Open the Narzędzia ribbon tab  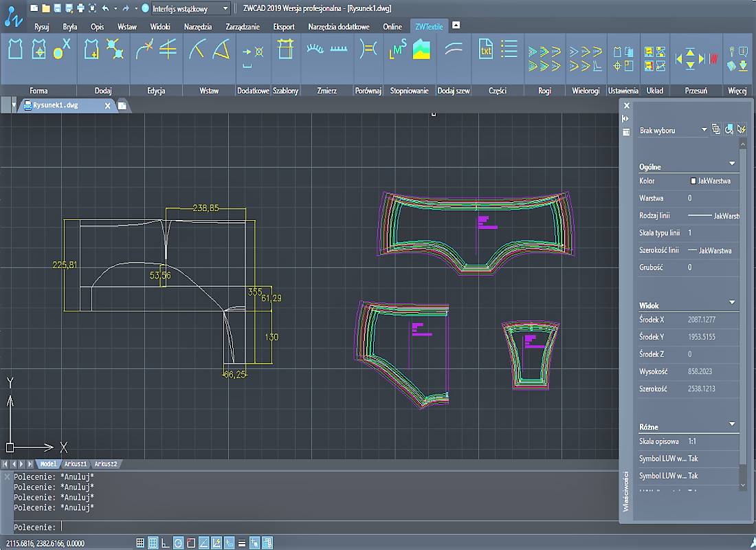[x=198, y=27]
